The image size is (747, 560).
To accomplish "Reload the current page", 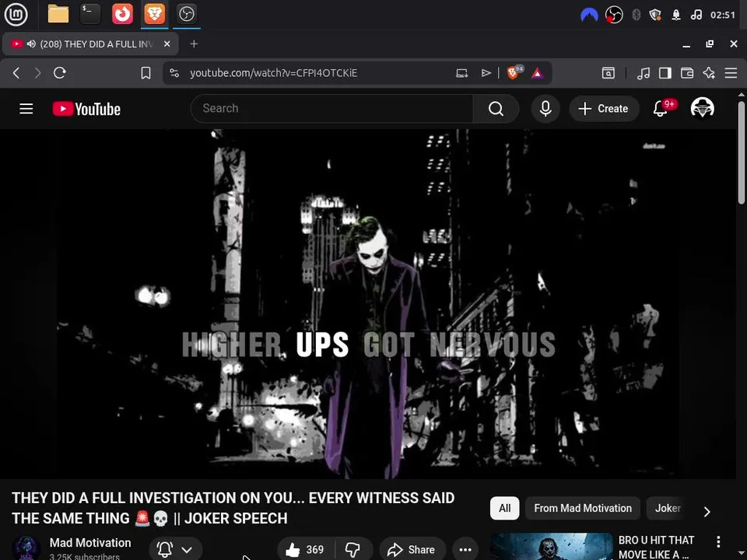I will pyautogui.click(x=60, y=73).
